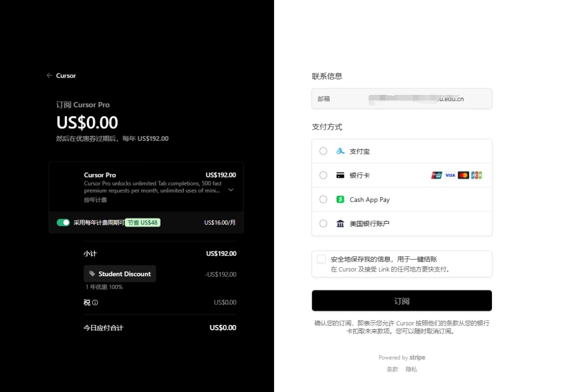Open the 条款 terms link
Screen dimensions: 565x392
[x=392, y=369]
